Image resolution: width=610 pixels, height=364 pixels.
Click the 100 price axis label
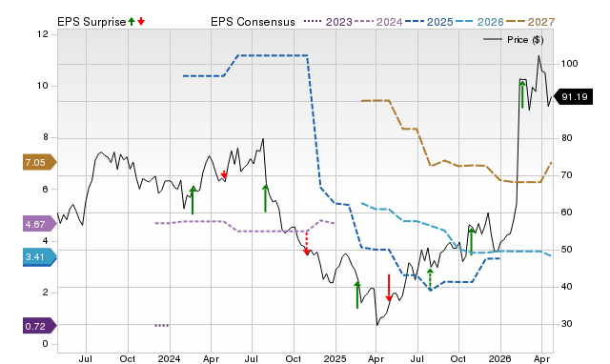pyautogui.click(x=569, y=64)
